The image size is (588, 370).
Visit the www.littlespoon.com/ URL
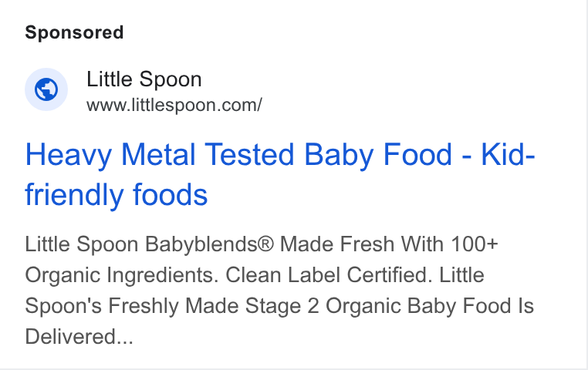(x=174, y=106)
